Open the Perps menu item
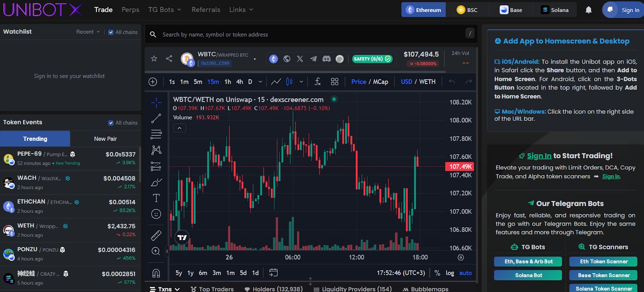Screen dimensions: 644x292 click(130, 10)
